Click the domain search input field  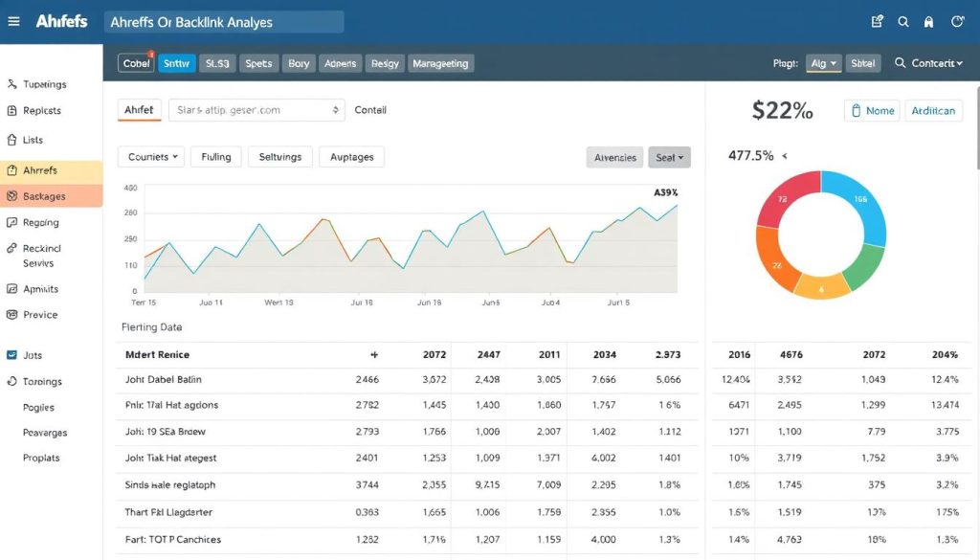[256, 110]
